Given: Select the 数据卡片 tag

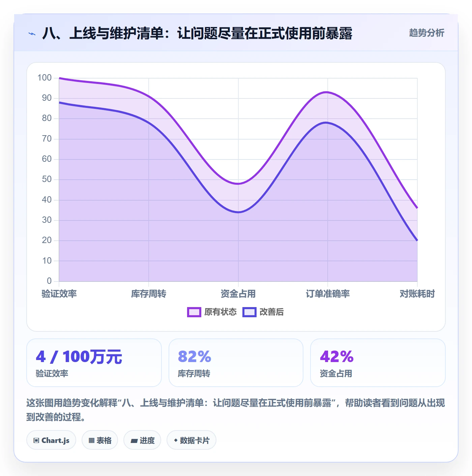Looking at the screenshot, I should 191,440.
